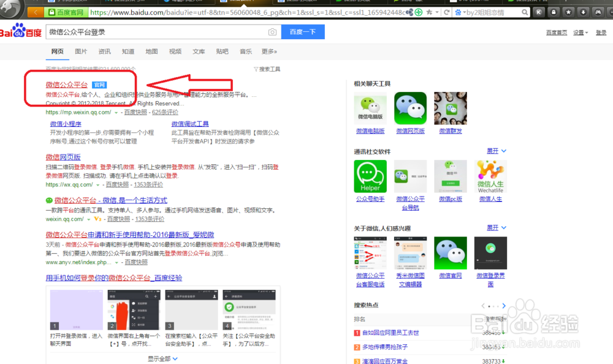Open the 微信群发 thumbnail

(x=451, y=108)
